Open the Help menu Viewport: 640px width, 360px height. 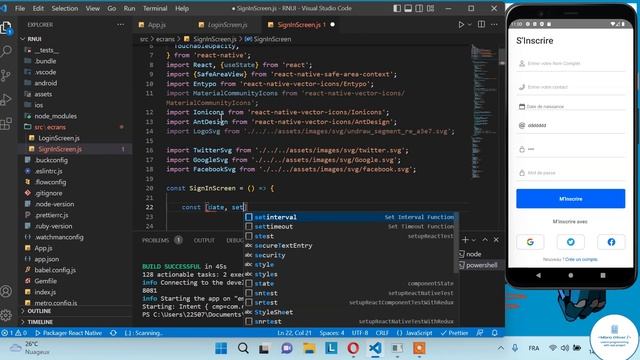(x=182, y=8)
